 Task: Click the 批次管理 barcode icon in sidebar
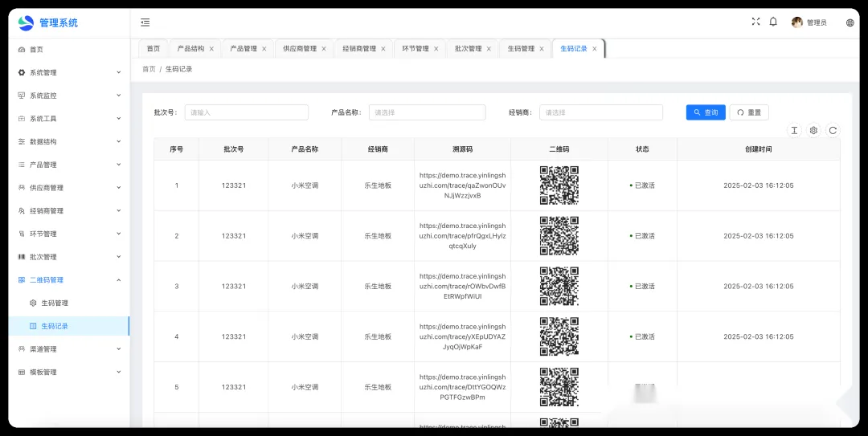22,257
